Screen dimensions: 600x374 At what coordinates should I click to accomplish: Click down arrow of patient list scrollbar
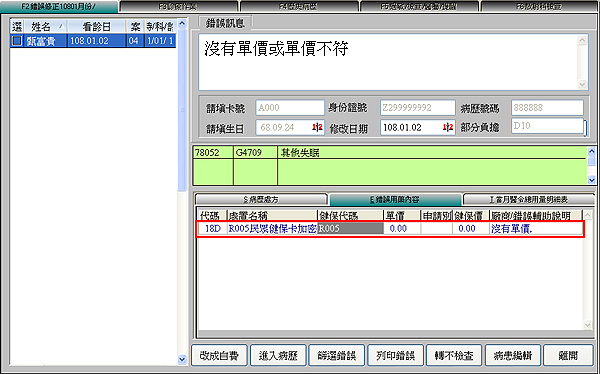point(182,359)
